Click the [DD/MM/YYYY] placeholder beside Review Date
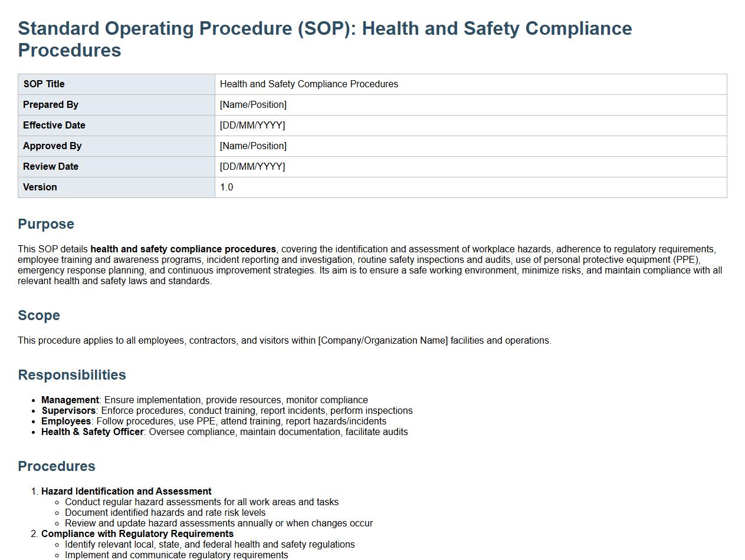The height and width of the screenshot is (560, 745). pyautogui.click(x=252, y=167)
